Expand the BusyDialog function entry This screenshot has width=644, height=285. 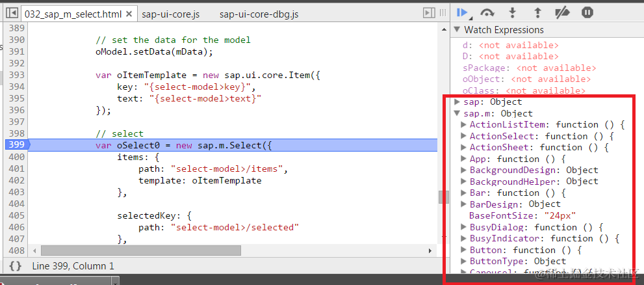coord(464,227)
